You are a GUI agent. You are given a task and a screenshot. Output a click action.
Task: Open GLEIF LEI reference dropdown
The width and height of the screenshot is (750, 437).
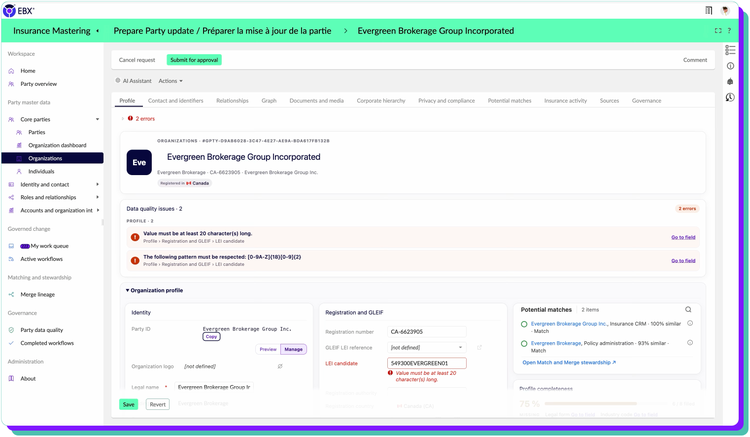click(x=427, y=348)
